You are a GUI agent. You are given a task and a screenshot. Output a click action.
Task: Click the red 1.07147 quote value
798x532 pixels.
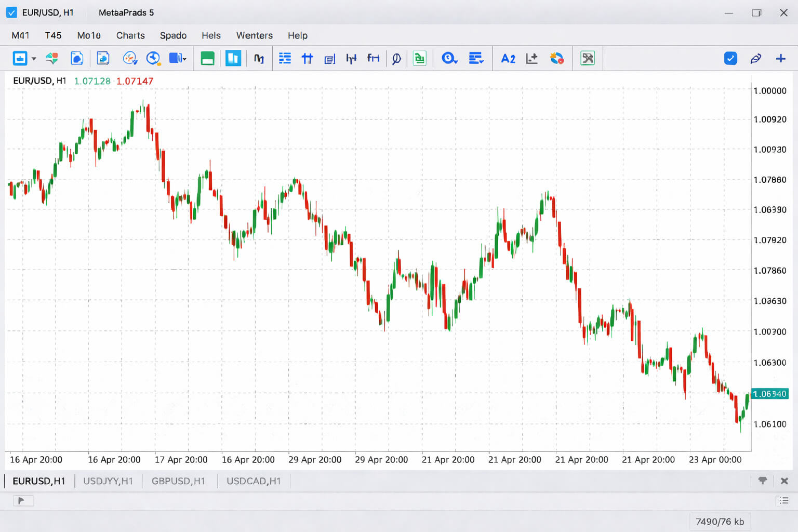click(135, 81)
